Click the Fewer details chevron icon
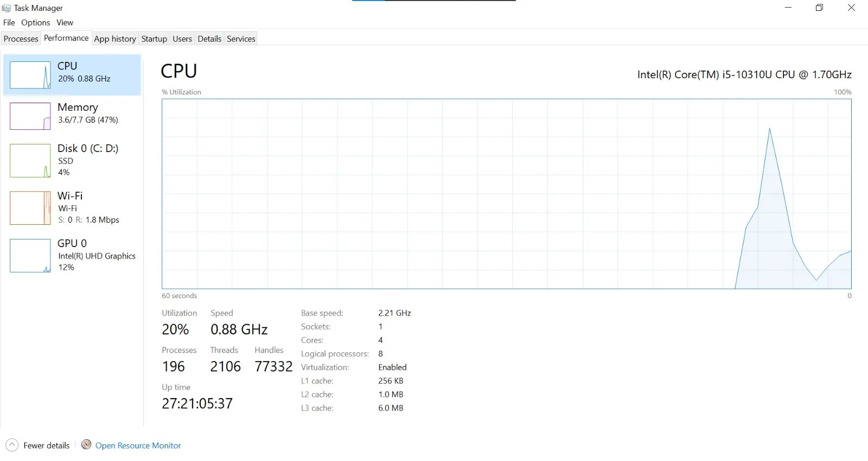 pos(12,445)
